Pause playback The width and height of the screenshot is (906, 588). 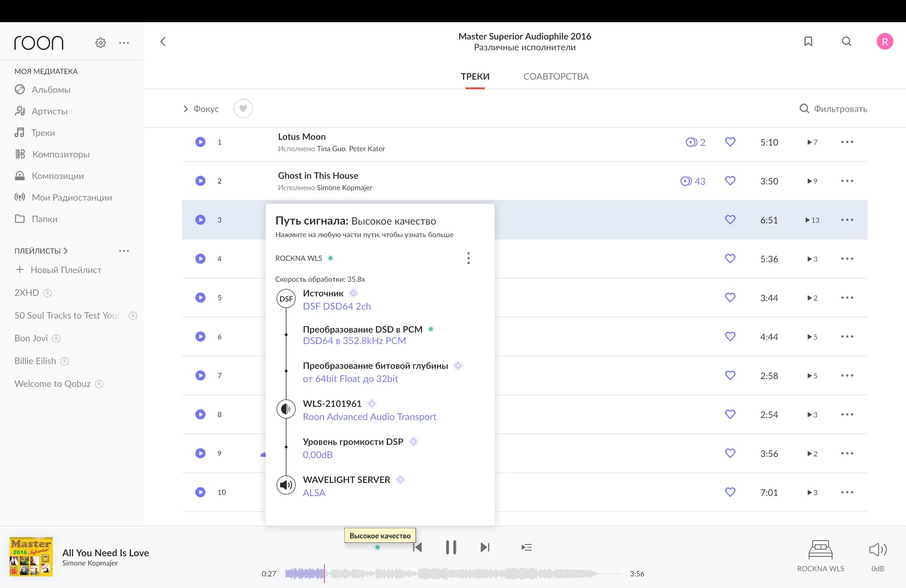pos(451,547)
